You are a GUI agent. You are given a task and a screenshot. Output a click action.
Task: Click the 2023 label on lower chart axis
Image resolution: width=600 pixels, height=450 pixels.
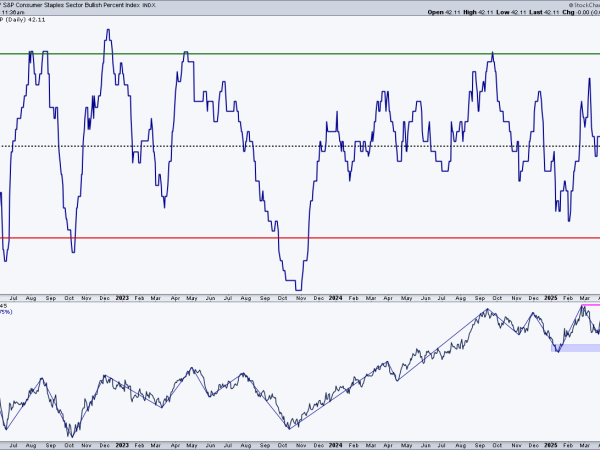122,445
